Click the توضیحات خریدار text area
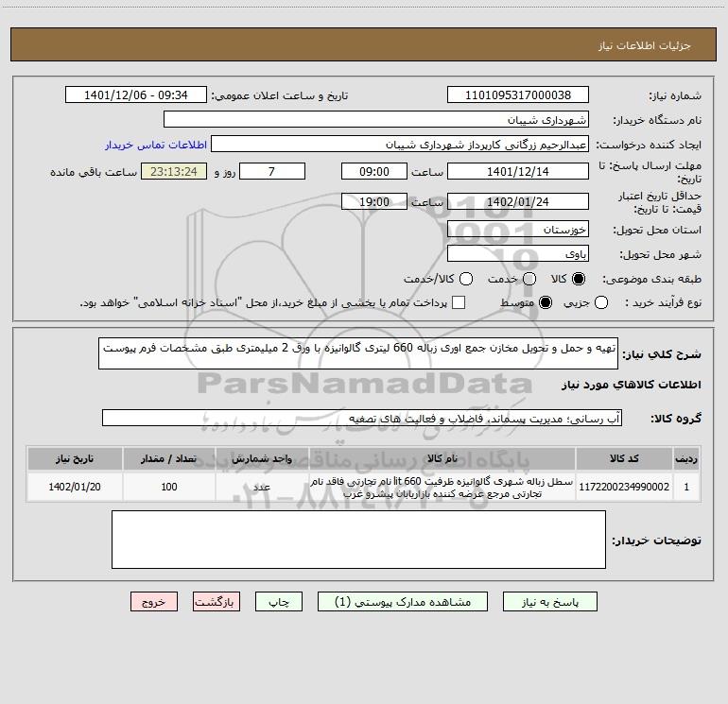Viewport: 728px width, 704px height. tap(358, 540)
